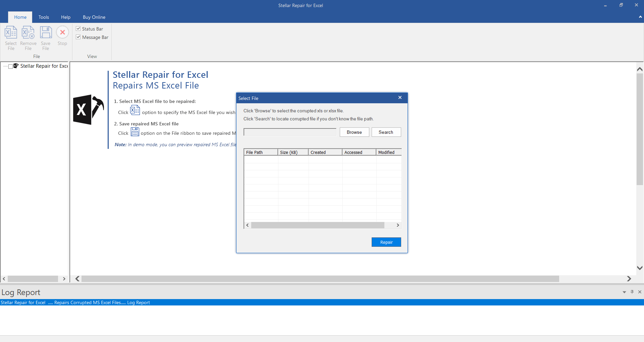
Task: Disable the Status Bar checkbox
Action: click(x=78, y=28)
